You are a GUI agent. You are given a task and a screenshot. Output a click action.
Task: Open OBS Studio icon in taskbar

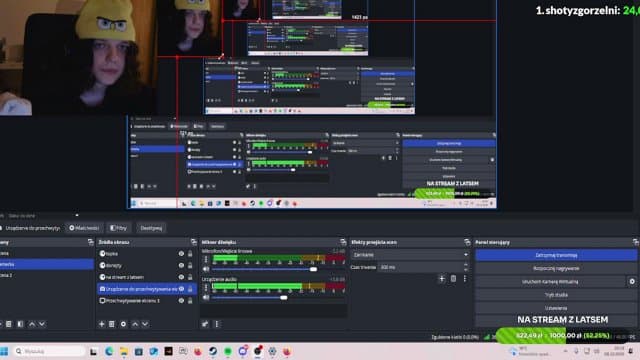pyautogui.click(x=258, y=351)
